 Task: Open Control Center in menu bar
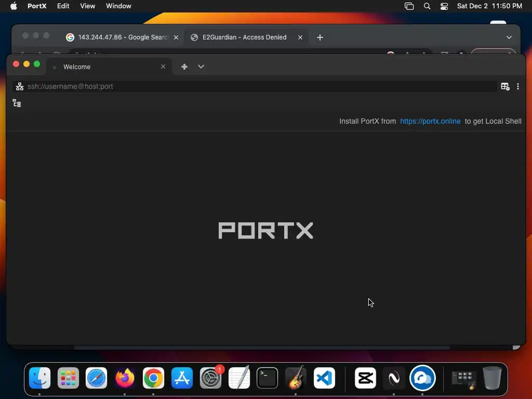[x=444, y=6]
